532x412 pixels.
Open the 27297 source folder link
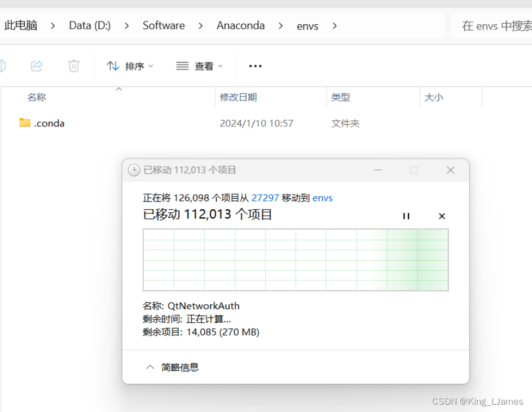tap(265, 198)
